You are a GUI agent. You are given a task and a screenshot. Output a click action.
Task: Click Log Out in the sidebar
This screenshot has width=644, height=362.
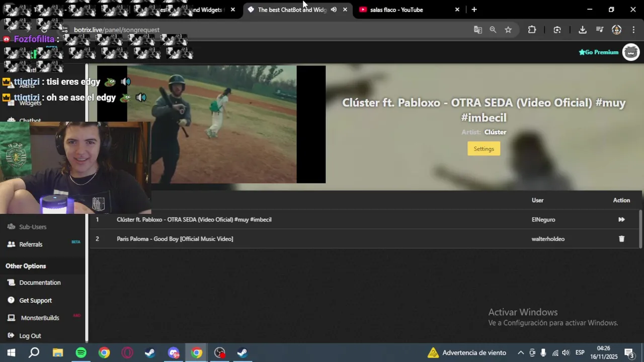click(x=30, y=336)
